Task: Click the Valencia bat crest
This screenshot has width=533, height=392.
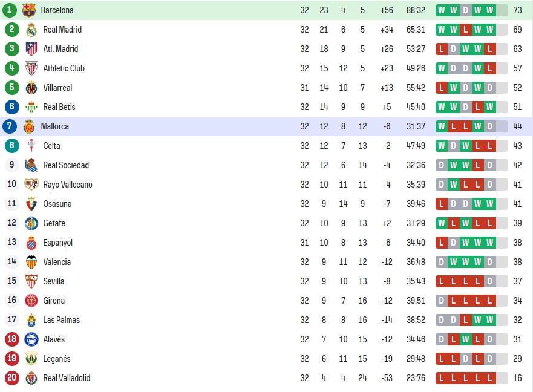Action: point(31,262)
